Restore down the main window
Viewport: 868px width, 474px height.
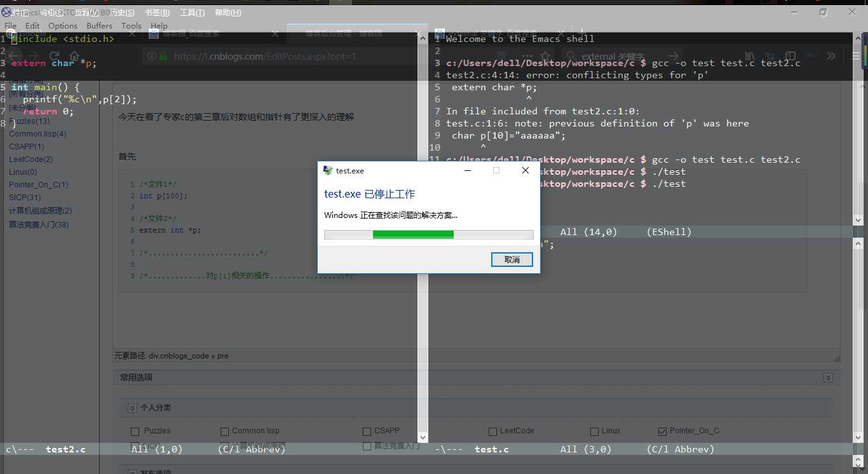click(x=824, y=12)
